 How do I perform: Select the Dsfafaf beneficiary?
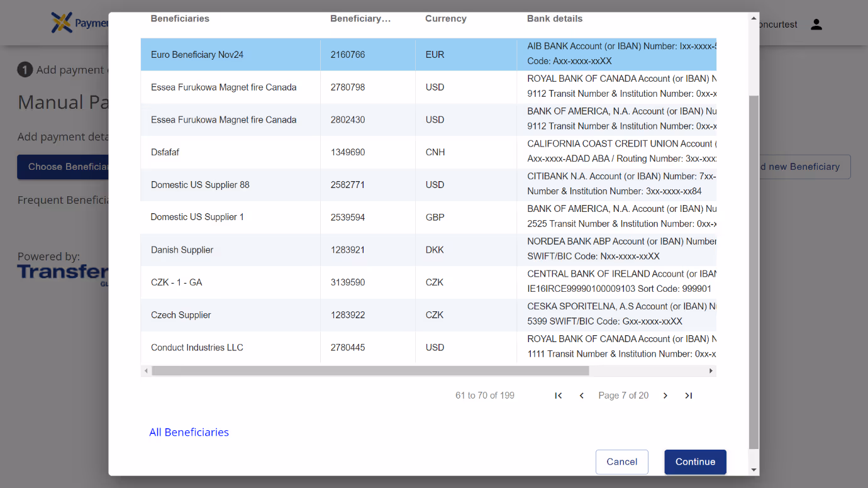[428, 152]
